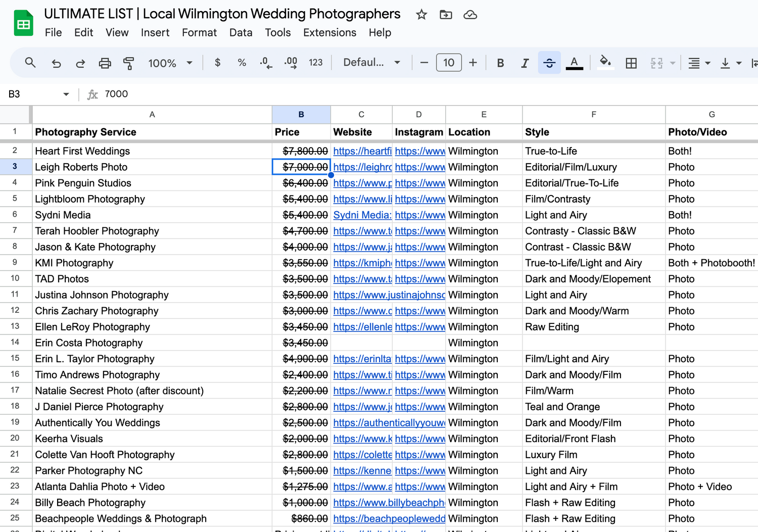
Task: Open the Google Sheets home icon
Action: [23, 23]
